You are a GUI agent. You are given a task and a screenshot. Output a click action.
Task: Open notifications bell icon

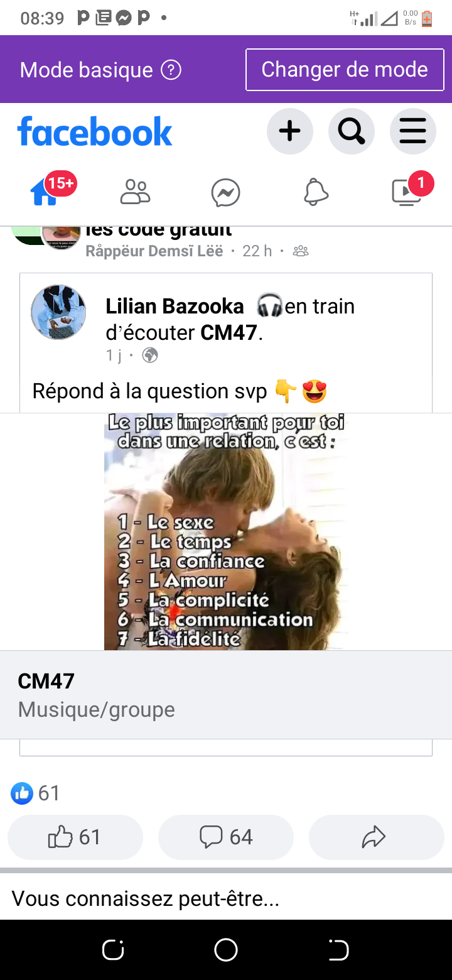(x=316, y=192)
